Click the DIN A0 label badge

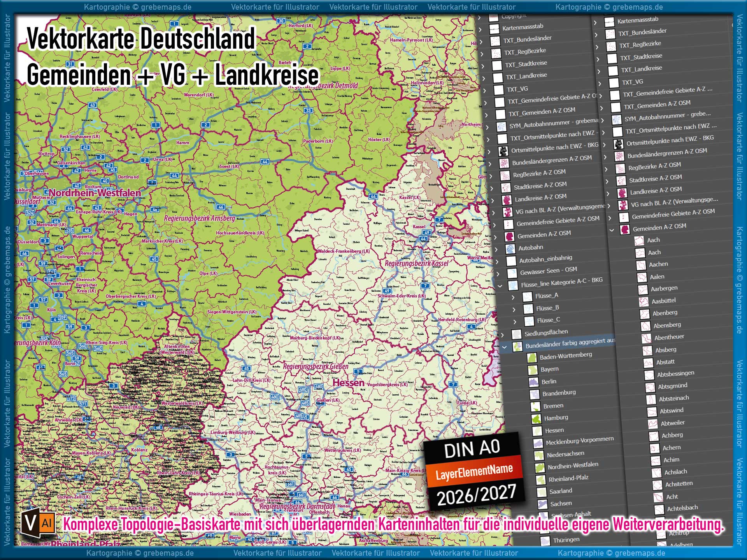tap(472, 448)
